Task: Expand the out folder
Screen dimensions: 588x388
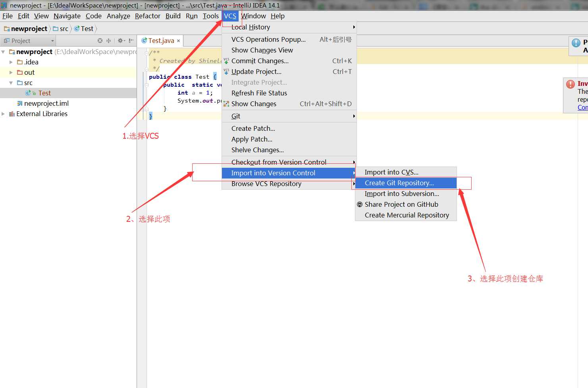Action: click(11, 72)
